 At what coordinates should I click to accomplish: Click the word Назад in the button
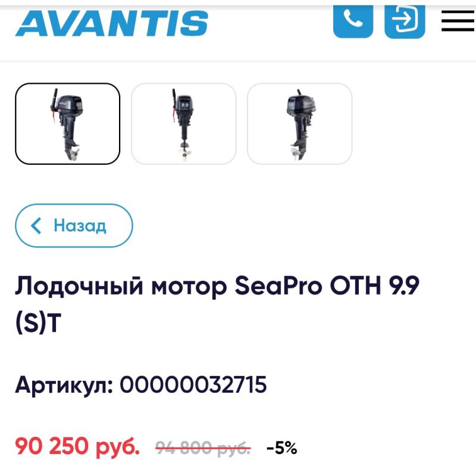coord(80,226)
